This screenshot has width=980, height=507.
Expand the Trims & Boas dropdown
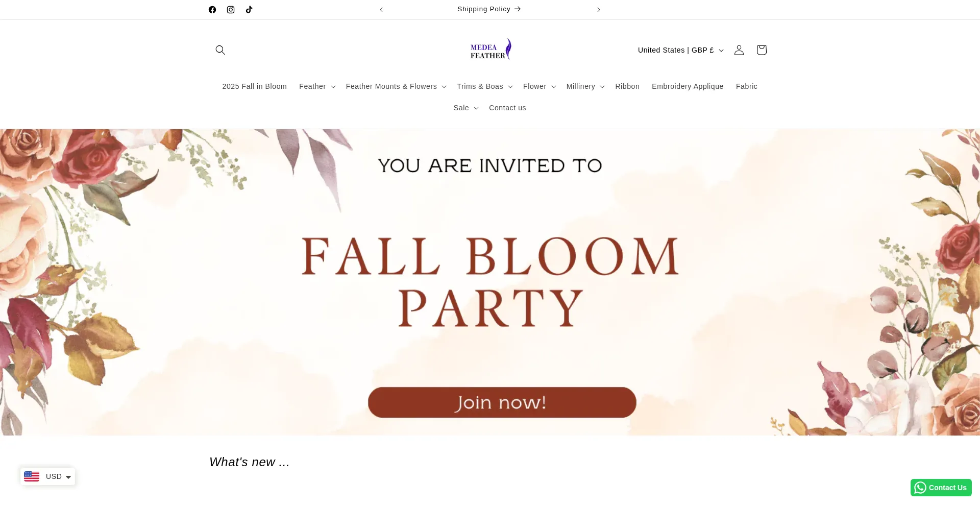pyautogui.click(x=484, y=87)
